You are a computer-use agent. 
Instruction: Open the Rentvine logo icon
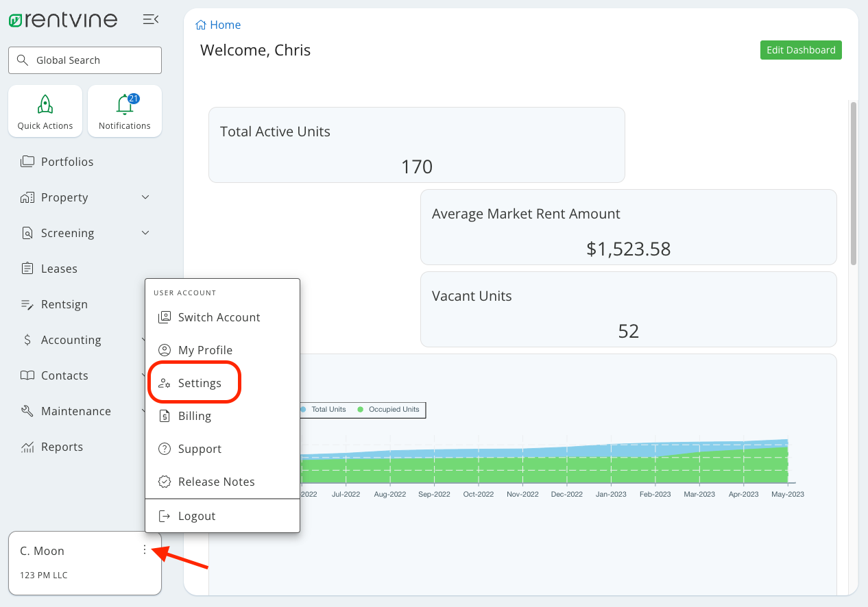[15, 19]
